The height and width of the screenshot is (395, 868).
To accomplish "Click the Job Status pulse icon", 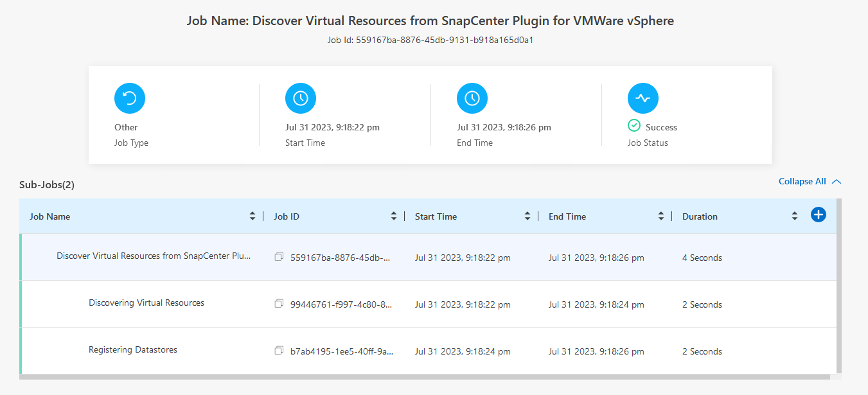I will click(x=643, y=98).
